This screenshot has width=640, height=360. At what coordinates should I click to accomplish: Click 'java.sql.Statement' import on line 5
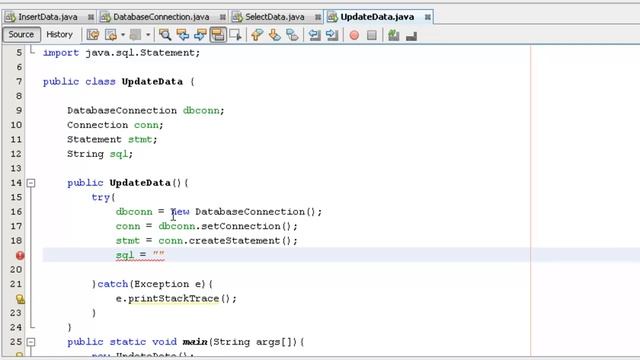[140, 53]
